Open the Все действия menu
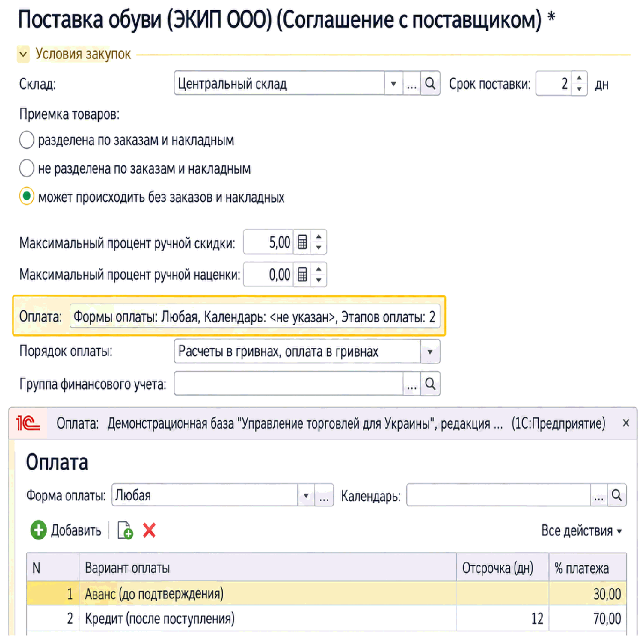644x644 pixels. coord(582,531)
